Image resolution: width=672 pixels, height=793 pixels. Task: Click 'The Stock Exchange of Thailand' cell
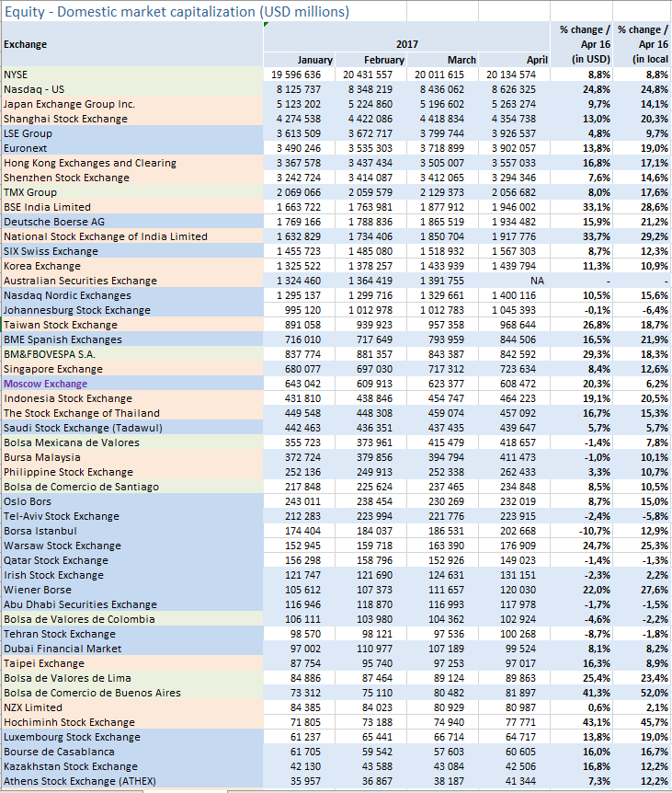click(x=132, y=413)
